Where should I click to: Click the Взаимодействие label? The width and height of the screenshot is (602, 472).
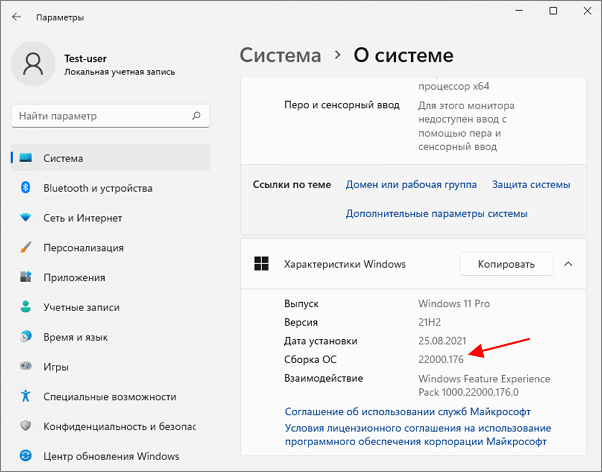[x=323, y=378]
